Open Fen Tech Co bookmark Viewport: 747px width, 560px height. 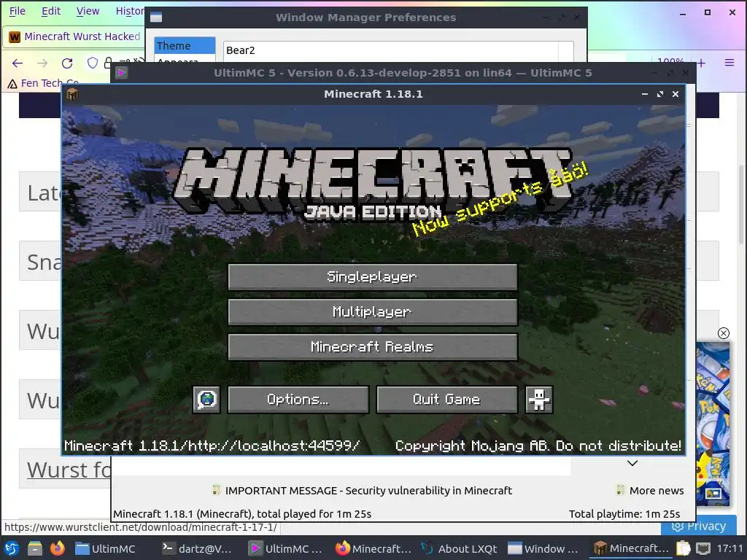(43, 83)
